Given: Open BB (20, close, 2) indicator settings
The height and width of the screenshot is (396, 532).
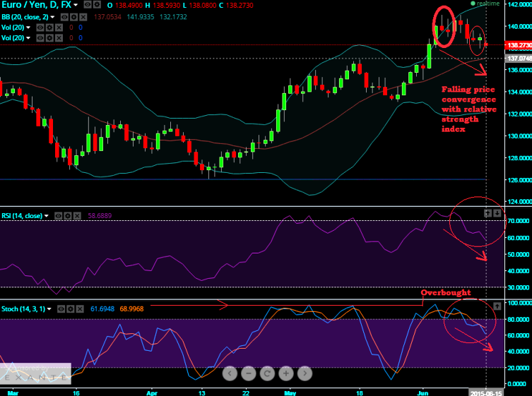Looking at the screenshot, I should pyautogui.click(x=75, y=16).
